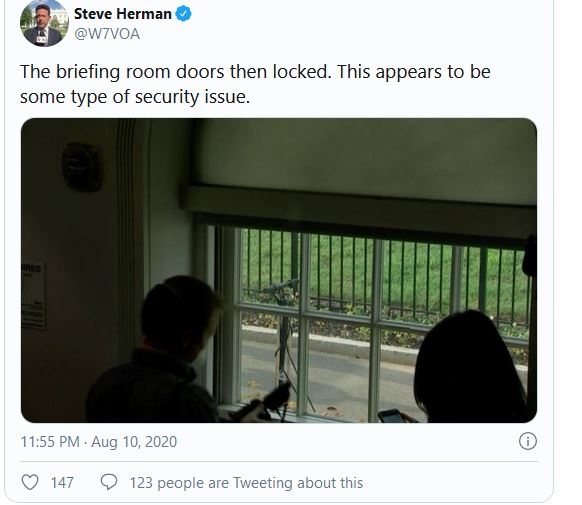This screenshot has width=582, height=505.
Task: Open the embedded briefing room photo
Action: (x=279, y=270)
